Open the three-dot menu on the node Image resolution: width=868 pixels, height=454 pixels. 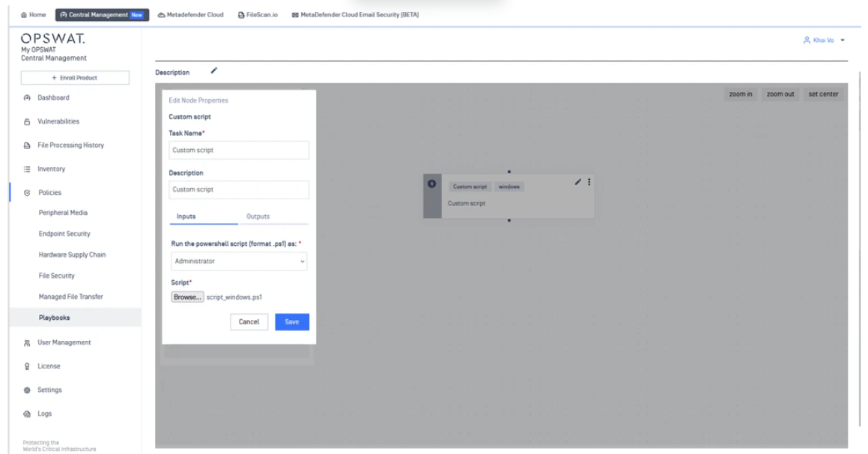pyautogui.click(x=589, y=182)
